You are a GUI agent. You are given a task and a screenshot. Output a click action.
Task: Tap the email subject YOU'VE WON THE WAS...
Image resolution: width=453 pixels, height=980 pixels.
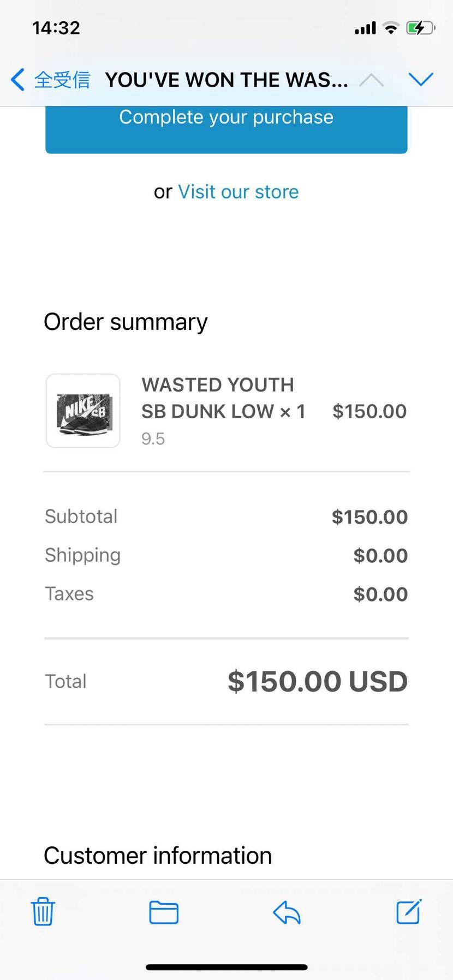[x=226, y=80]
